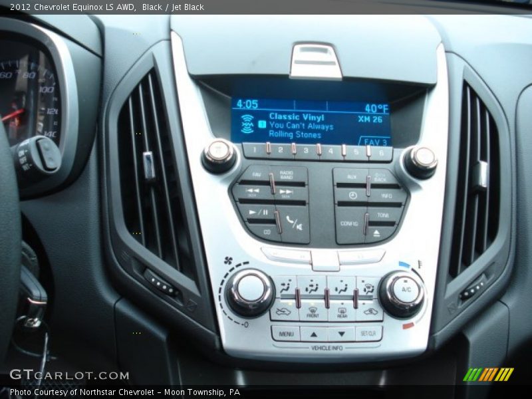Select radio preset 6
The height and width of the screenshot is (399, 532).
pyautogui.click(x=380, y=153)
